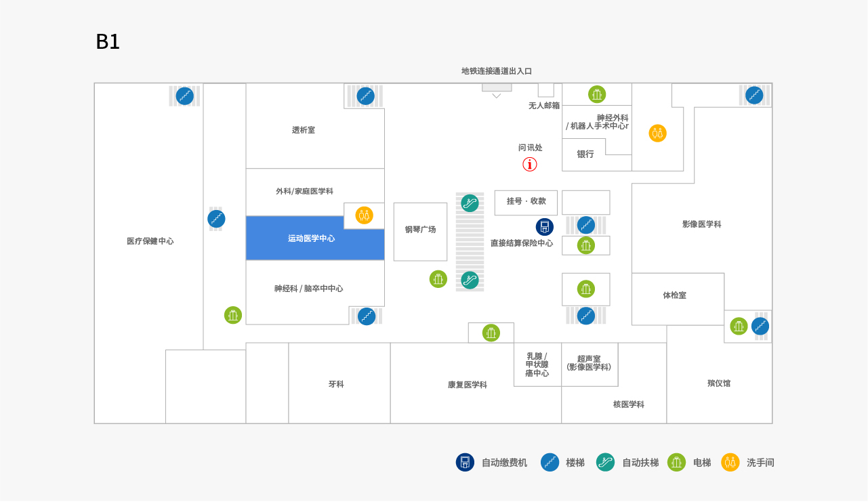Click the 医疗保健中心 label
Screen dimensions: 868x502
click(x=150, y=241)
